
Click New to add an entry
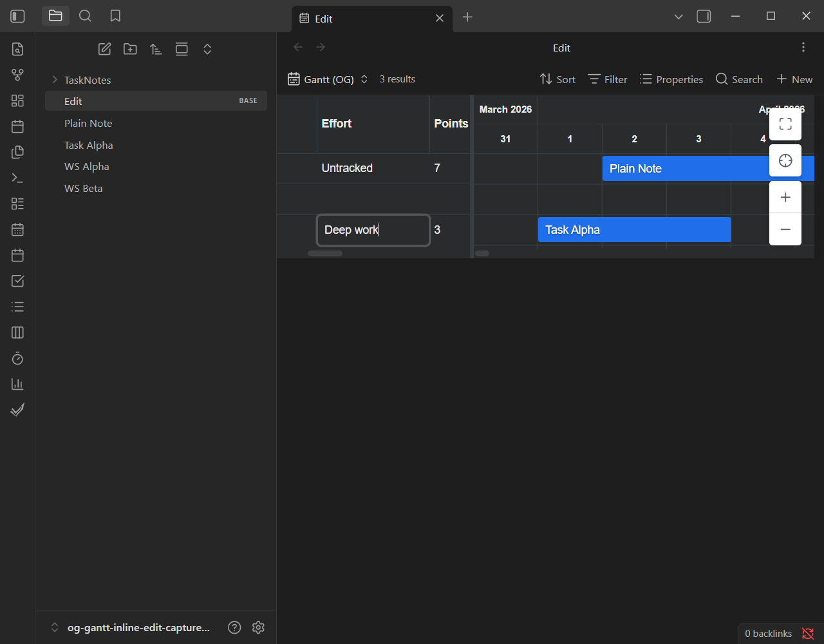[x=794, y=79]
